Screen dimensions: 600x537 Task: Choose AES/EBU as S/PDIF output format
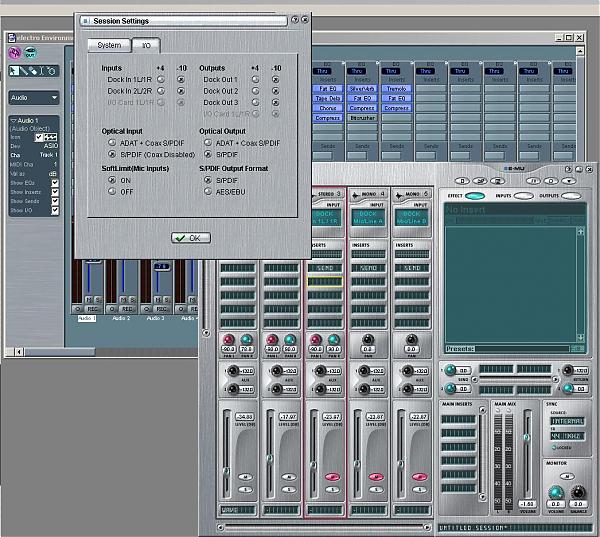(x=208, y=191)
